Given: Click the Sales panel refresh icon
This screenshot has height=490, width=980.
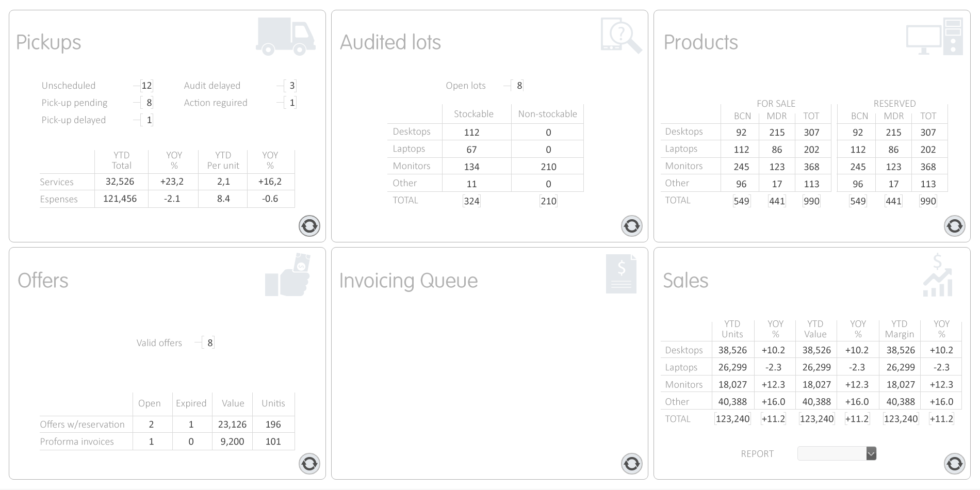Looking at the screenshot, I should click(x=955, y=464).
